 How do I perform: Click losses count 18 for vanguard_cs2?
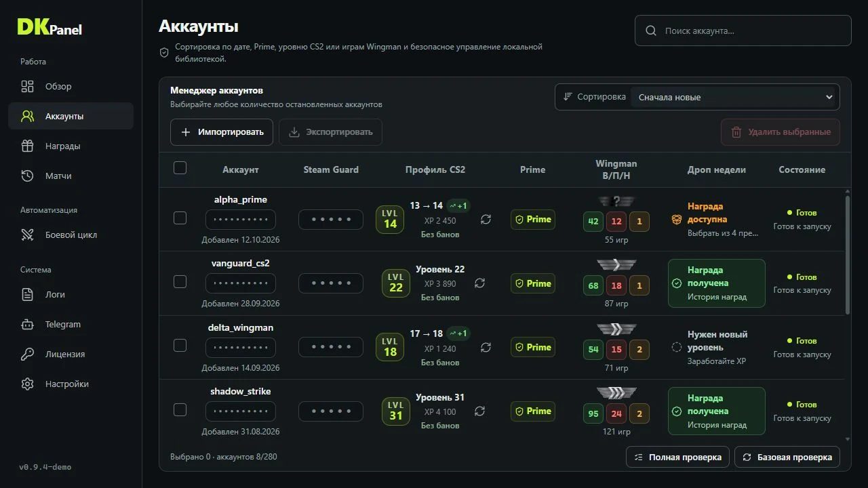point(616,285)
